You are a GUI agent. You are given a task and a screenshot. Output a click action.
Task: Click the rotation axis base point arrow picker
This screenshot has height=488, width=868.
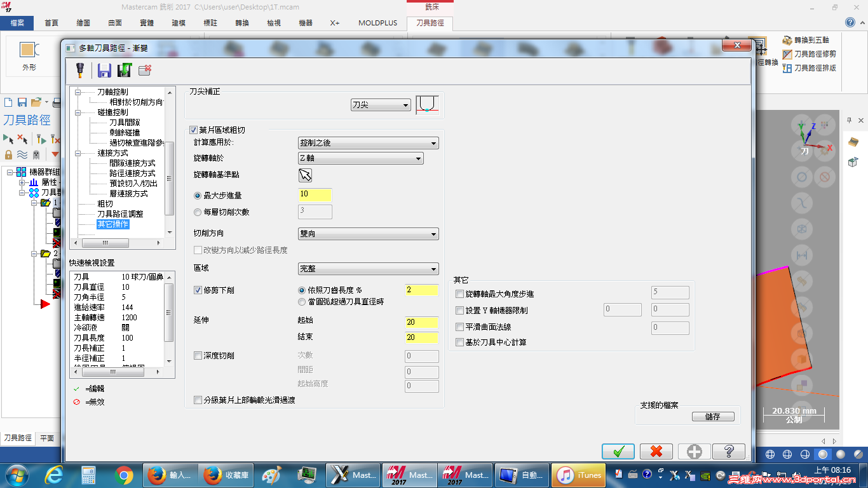click(305, 175)
